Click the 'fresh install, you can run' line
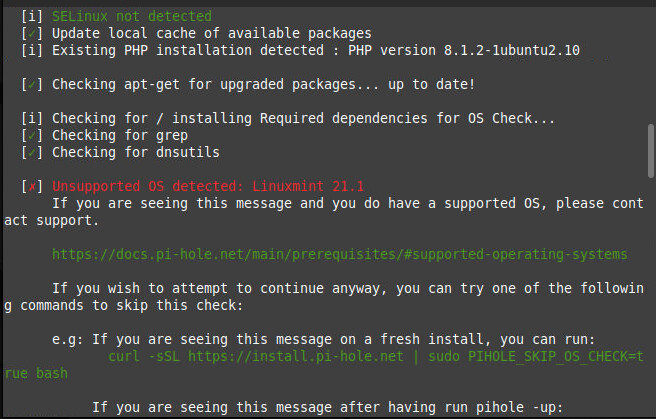 click(487, 339)
